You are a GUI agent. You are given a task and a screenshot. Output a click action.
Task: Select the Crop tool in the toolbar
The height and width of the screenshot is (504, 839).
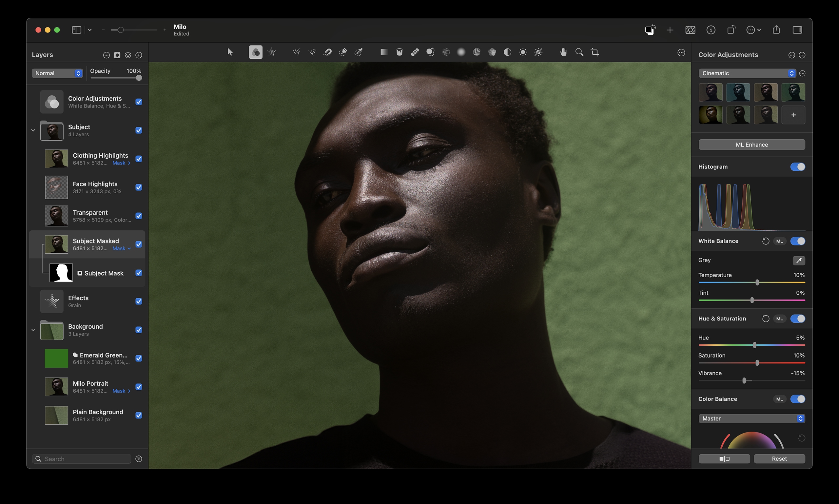point(595,52)
